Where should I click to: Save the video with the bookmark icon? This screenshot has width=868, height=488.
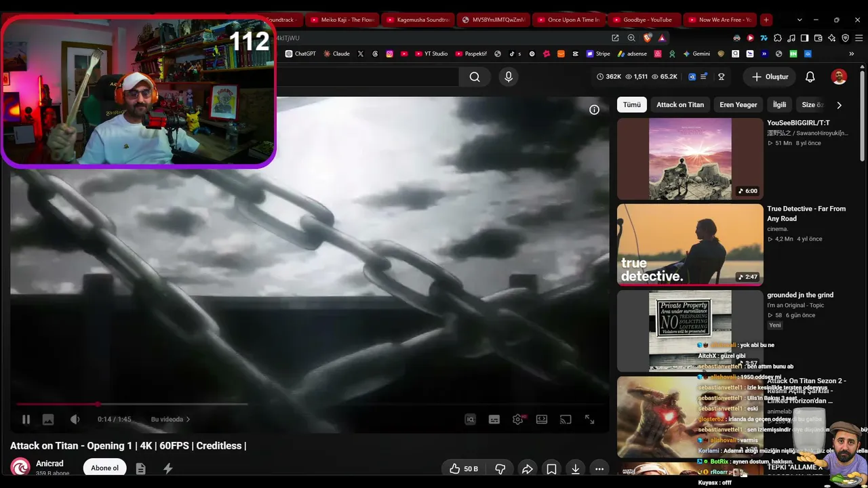551,468
